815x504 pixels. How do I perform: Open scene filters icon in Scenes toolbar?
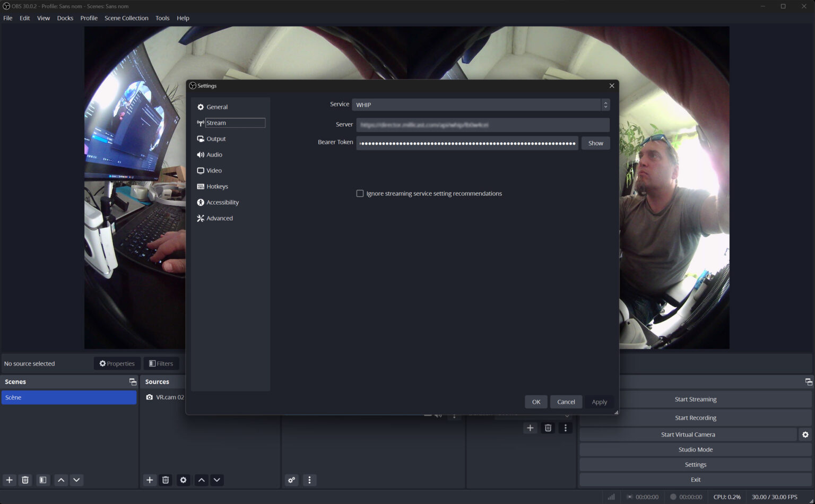tap(43, 480)
